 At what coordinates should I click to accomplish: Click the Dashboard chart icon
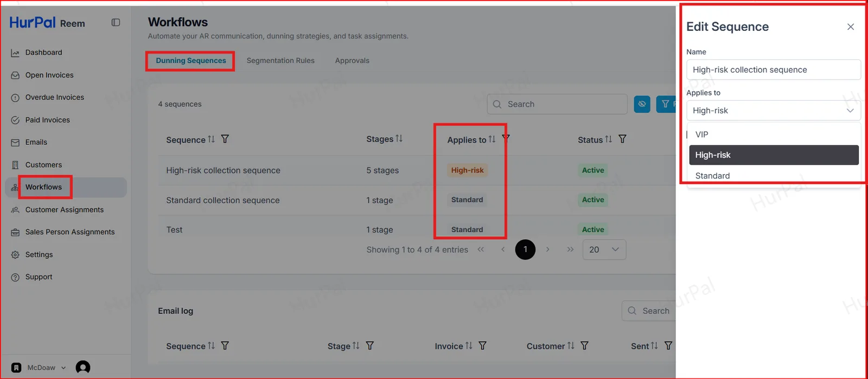(15, 53)
